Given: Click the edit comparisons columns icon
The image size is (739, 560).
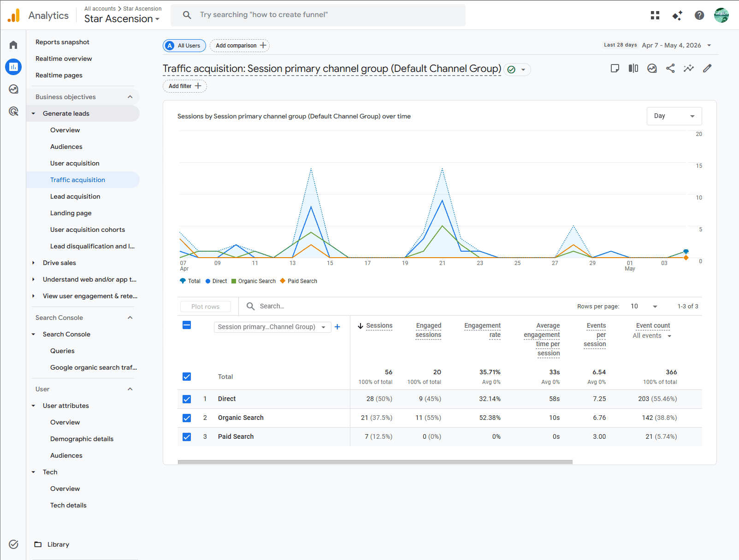Looking at the screenshot, I should click(633, 68).
